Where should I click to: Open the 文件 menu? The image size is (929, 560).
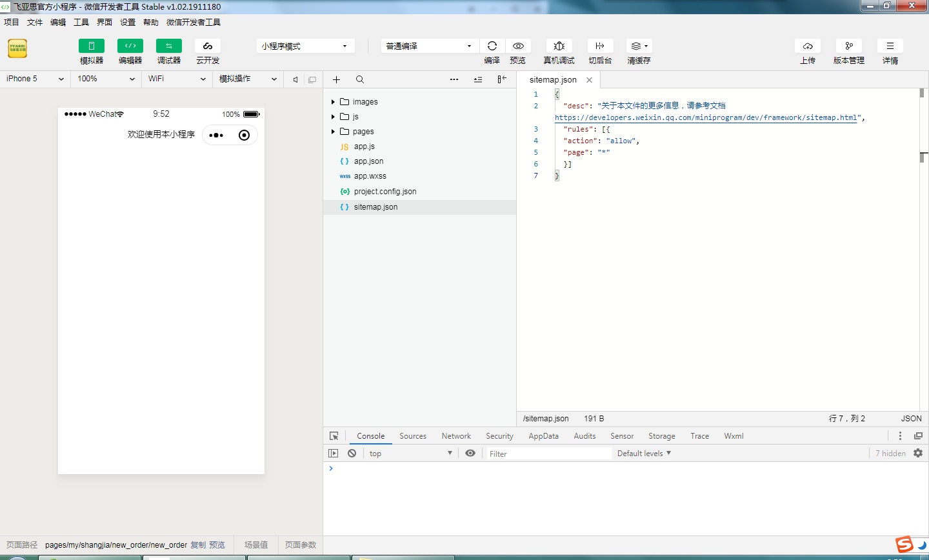(x=35, y=22)
